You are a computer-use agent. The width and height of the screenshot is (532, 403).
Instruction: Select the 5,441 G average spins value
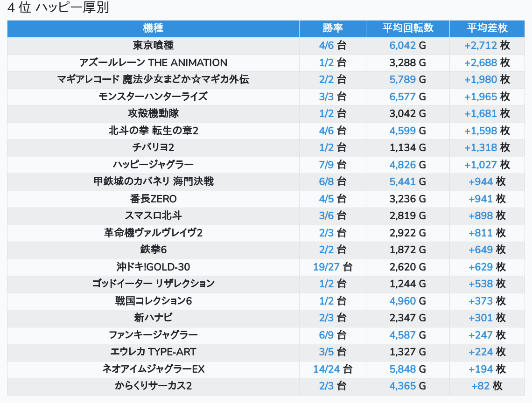tap(407, 181)
